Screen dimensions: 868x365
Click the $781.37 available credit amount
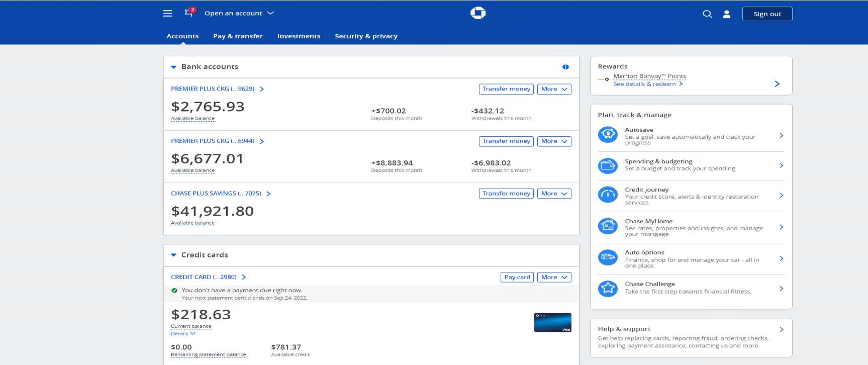286,347
